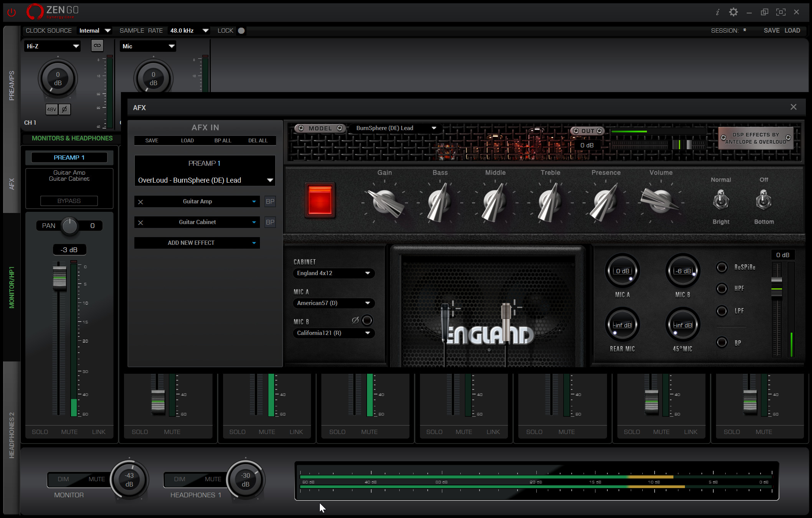Viewport: 812px width, 518px height.
Task: Toggle the red amp power switch
Action: [x=320, y=200]
